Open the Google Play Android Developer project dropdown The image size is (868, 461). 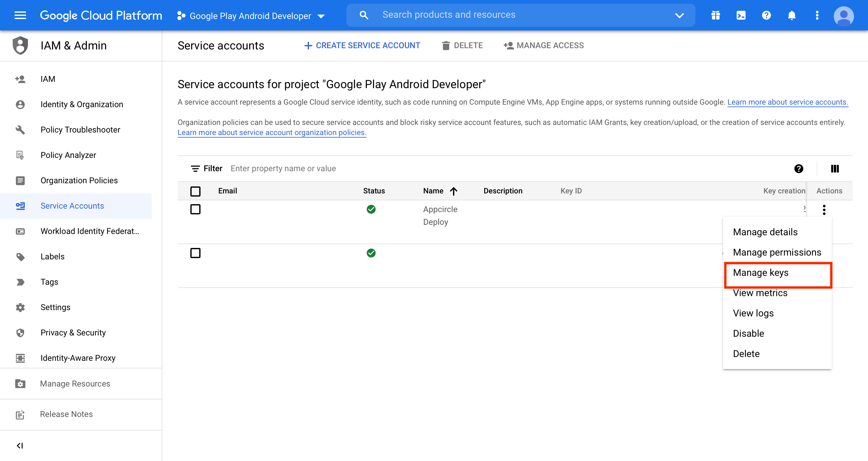(x=251, y=16)
